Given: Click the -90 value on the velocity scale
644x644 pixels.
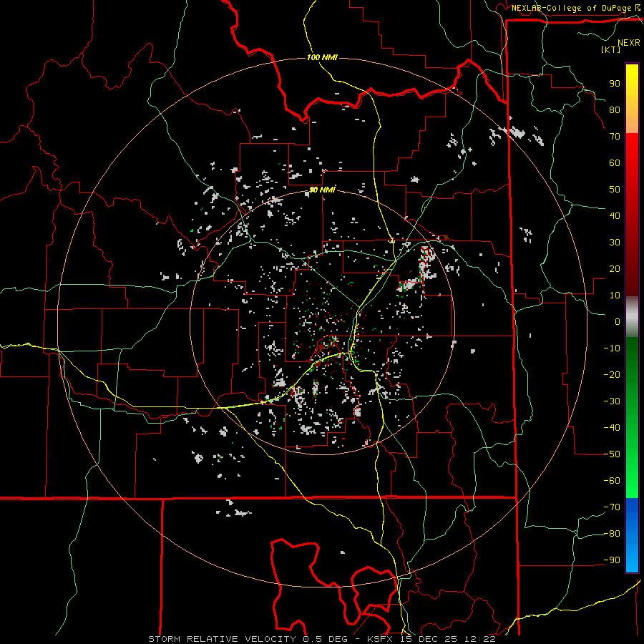Looking at the screenshot, I should click(x=612, y=560).
